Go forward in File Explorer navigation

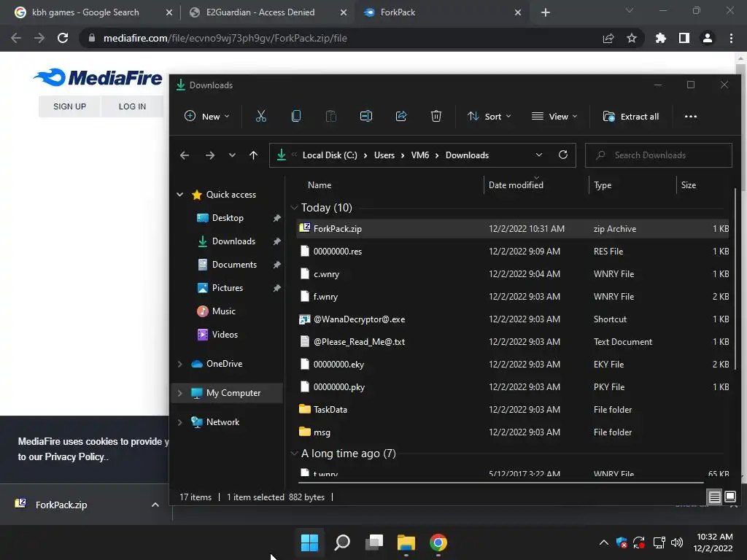pos(209,155)
